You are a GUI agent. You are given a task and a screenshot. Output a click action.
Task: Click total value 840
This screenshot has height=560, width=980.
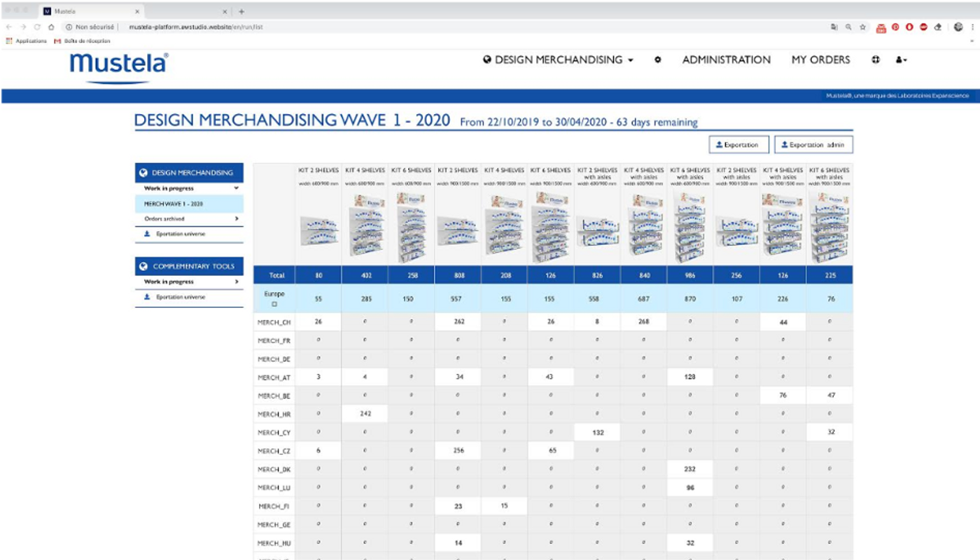[643, 275]
